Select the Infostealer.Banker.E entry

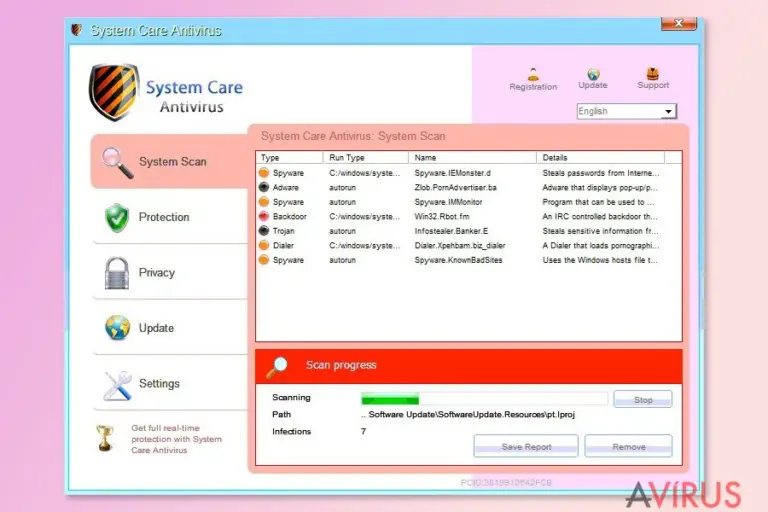[x=451, y=231]
